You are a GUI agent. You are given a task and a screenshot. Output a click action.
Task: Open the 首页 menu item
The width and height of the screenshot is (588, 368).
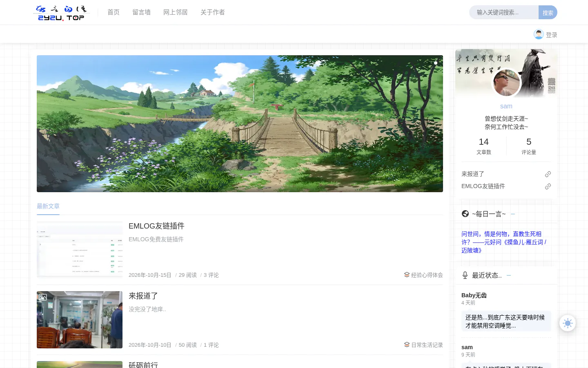coord(114,12)
